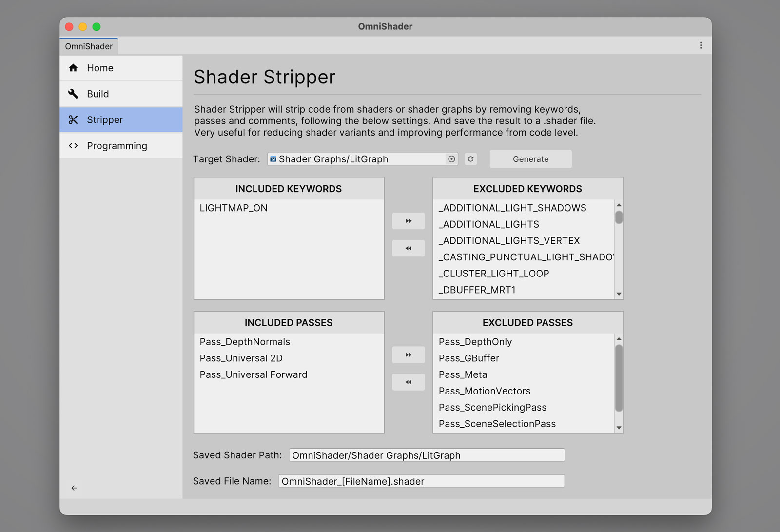
Task: Collapse sidebar with the back arrow
Action: coord(74,488)
